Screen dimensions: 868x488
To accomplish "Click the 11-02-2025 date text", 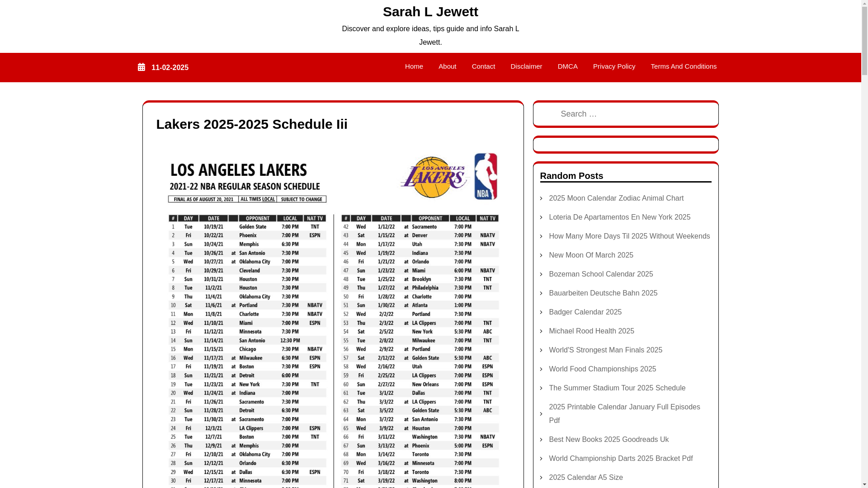I will click(170, 68).
